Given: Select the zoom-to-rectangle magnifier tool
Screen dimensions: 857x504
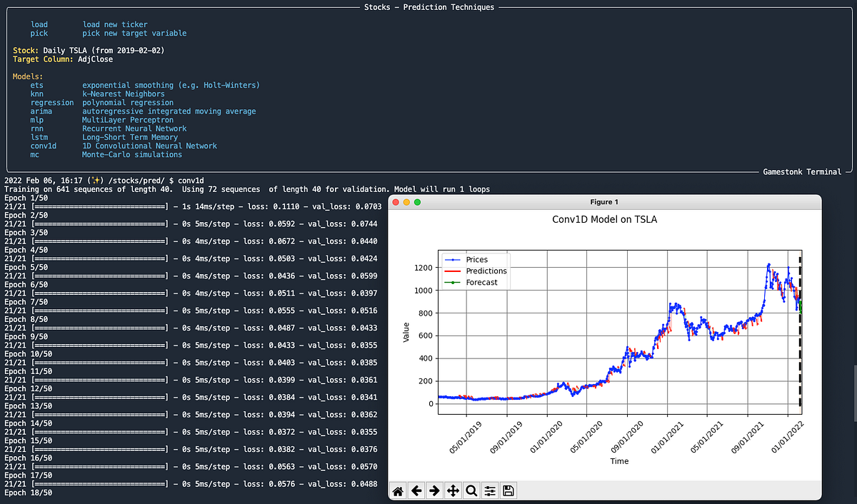Looking at the screenshot, I should point(471,490).
